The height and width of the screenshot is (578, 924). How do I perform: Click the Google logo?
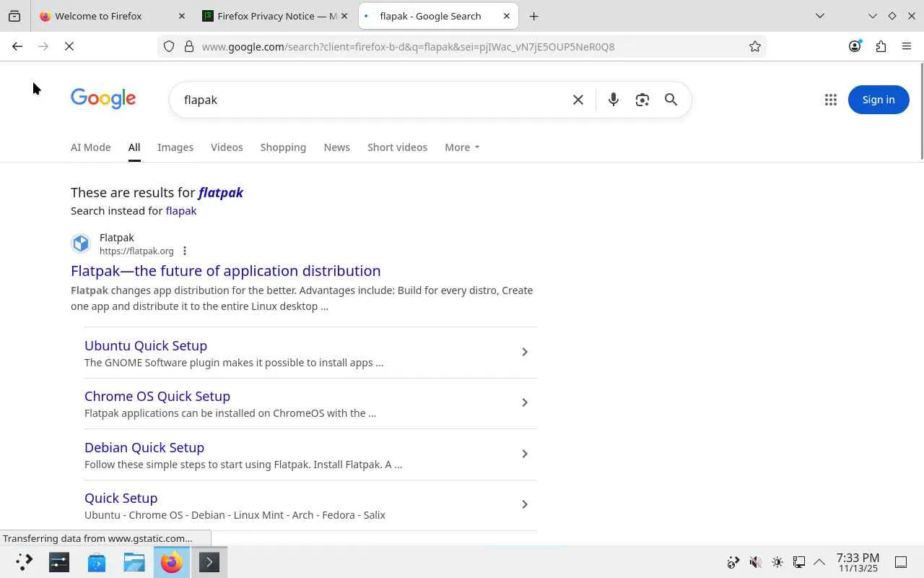(x=103, y=99)
